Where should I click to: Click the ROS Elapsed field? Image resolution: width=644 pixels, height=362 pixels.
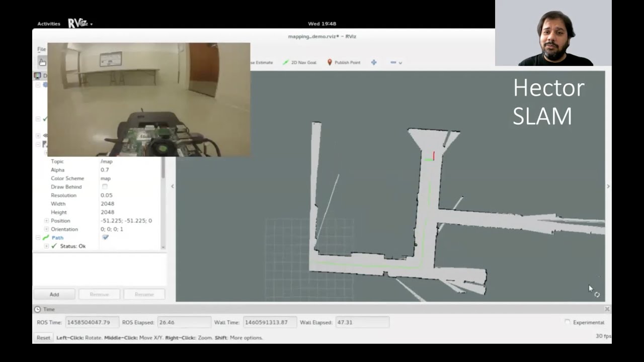click(x=184, y=322)
